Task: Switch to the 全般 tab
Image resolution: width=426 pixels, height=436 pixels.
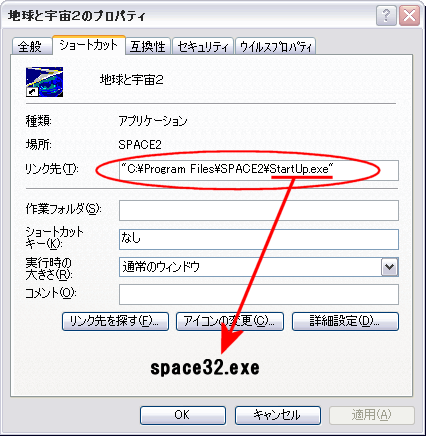Action: tap(30, 46)
